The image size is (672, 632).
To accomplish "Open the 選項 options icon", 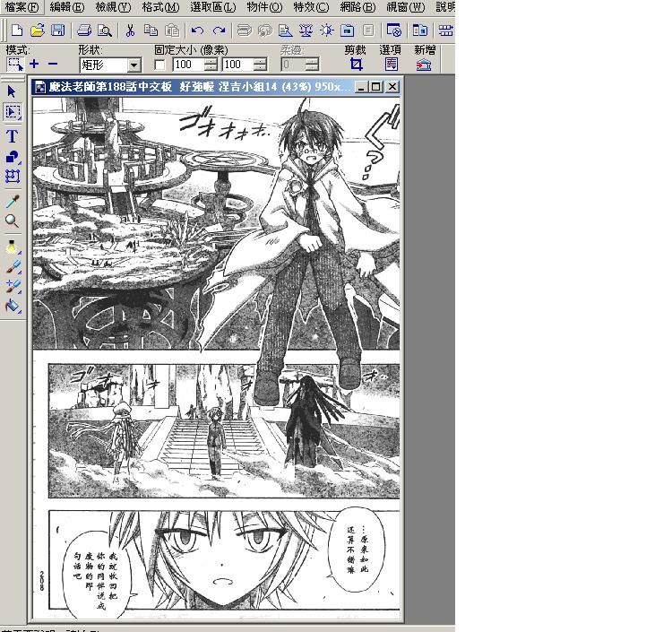I will (x=392, y=65).
